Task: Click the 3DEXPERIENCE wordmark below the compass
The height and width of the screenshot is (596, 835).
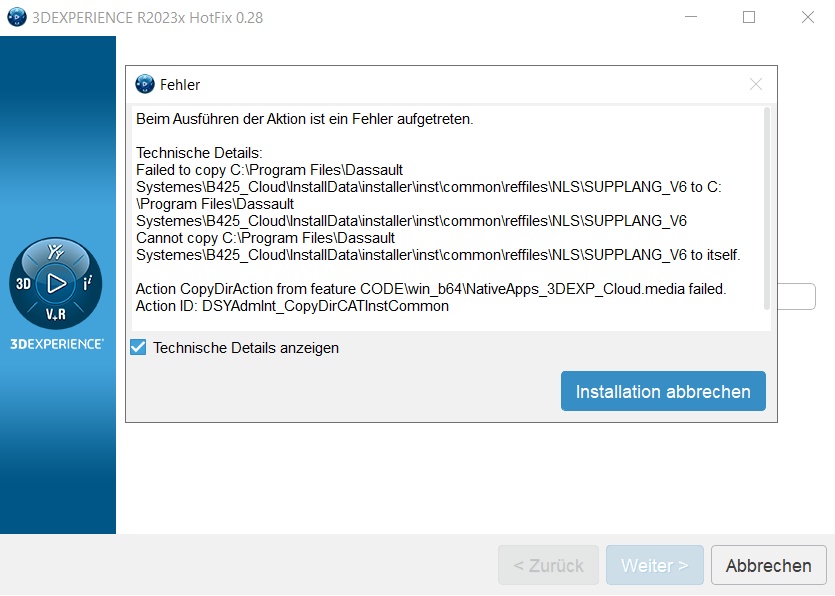Action: 57,343
